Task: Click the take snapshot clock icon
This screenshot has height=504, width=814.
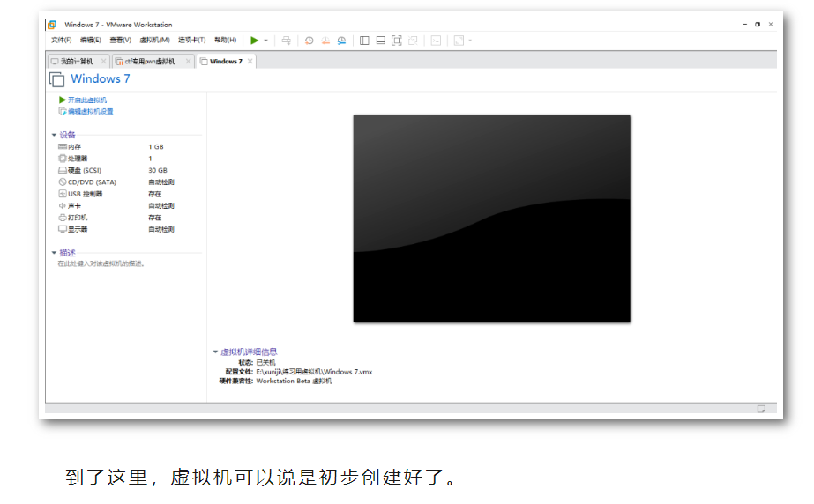Action: pyautogui.click(x=309, y=41)
